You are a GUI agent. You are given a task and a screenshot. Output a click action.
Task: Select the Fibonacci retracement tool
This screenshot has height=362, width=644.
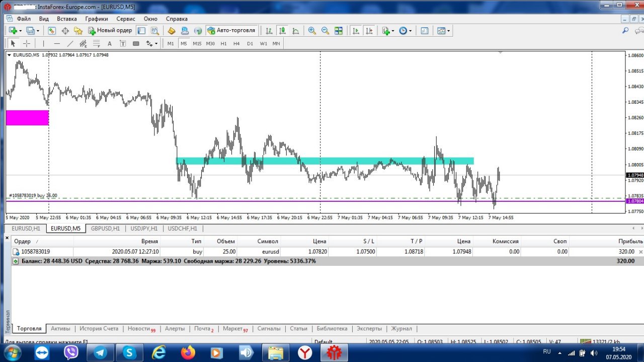(96, 44)
